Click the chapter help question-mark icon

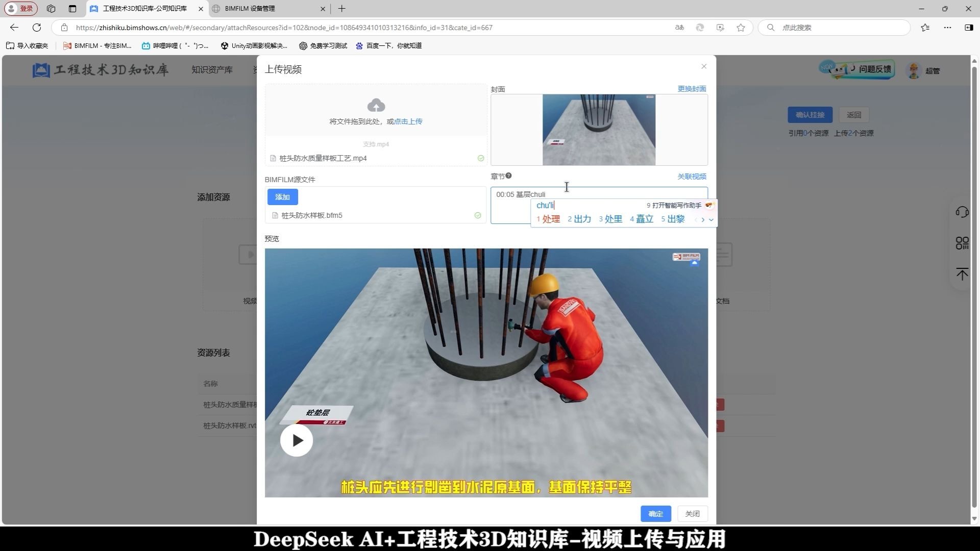[x=508, y=176]
